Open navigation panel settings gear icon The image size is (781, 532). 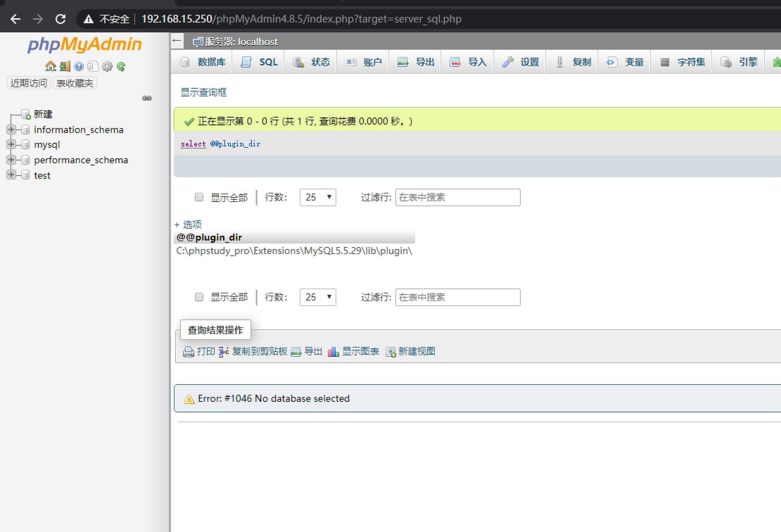pyautogui.click(x=107, y=66)
